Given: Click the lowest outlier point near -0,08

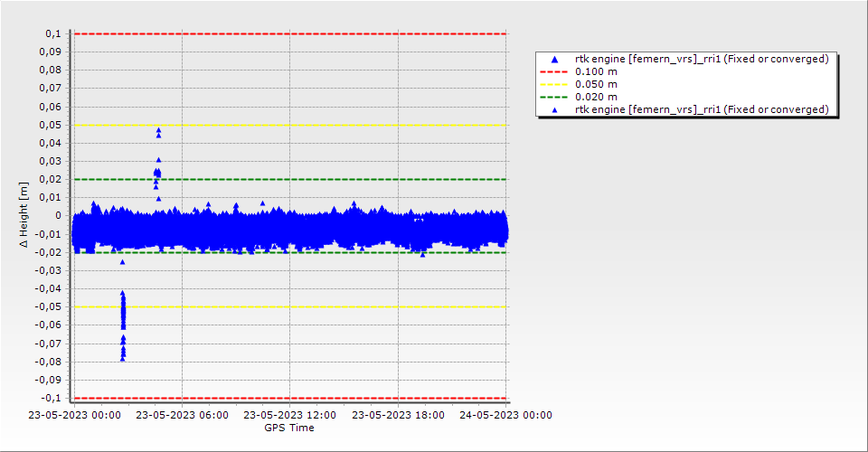Looking at the screenshot, I should point(123,358).
